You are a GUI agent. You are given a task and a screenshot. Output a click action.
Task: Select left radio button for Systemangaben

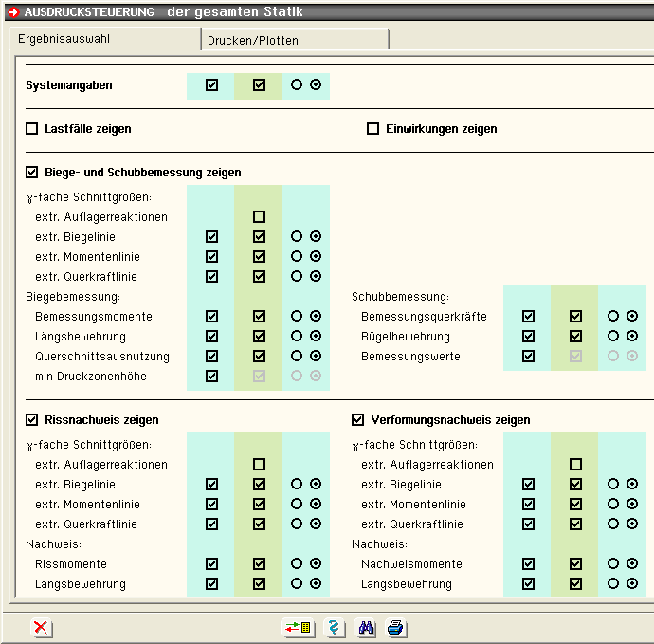(297, 85)
